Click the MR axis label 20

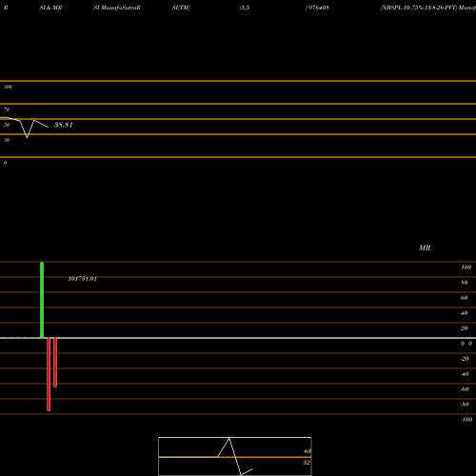point(465,328)
